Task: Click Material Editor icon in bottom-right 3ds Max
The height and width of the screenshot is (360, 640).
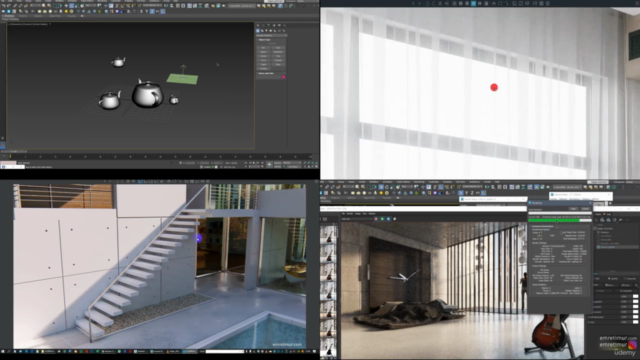Action: tap(530, 187)
